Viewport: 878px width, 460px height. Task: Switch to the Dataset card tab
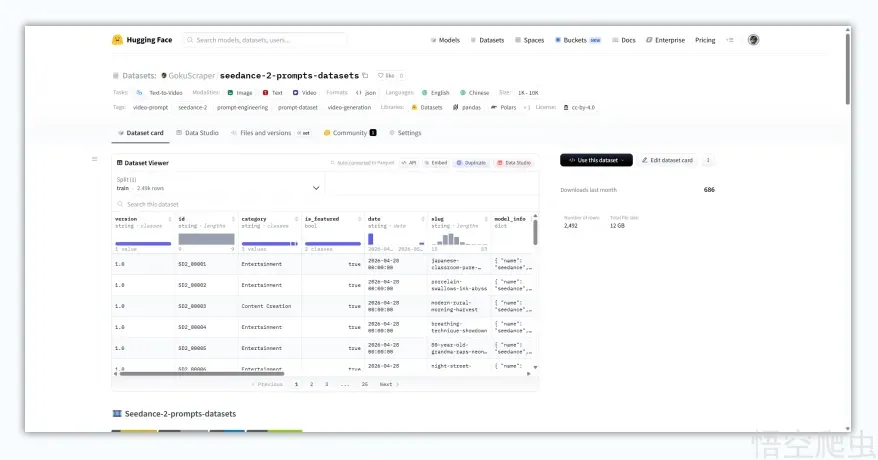pos(141,133)
